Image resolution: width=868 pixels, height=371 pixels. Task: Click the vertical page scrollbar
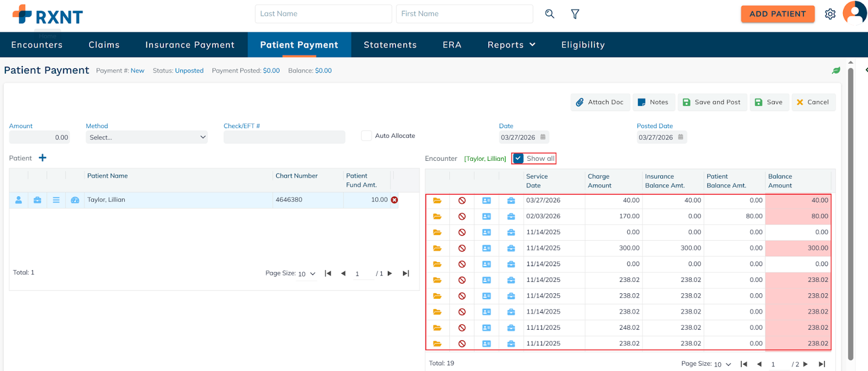[x=851, y=212]
